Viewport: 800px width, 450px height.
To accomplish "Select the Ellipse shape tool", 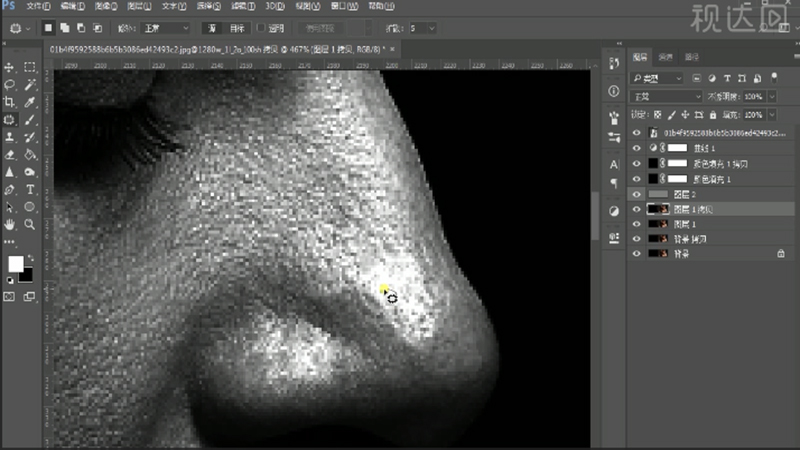I will pyautogui.click(x=30, y=207).
